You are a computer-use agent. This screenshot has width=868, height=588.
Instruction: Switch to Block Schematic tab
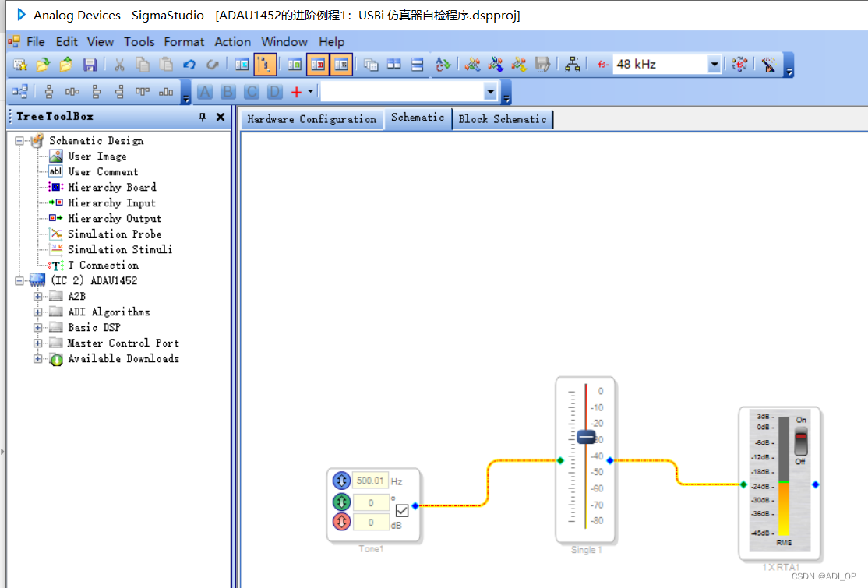click(x=502, y=119)
